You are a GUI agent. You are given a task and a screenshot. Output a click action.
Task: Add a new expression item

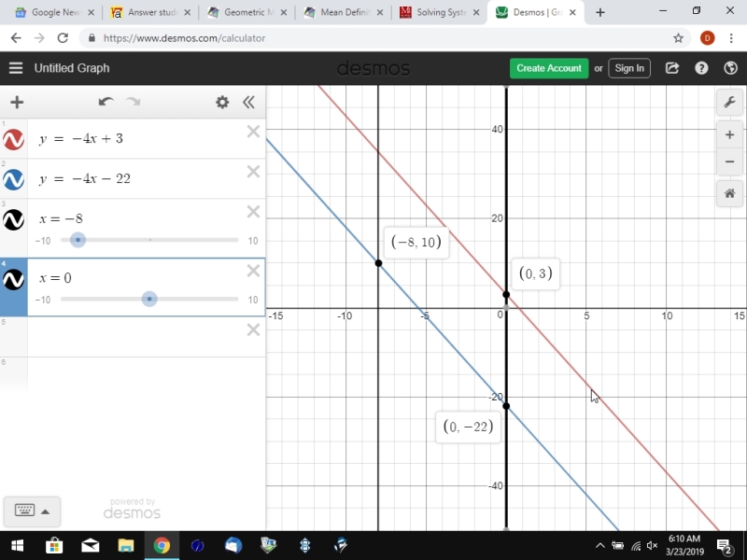click(x=17, y=102)
